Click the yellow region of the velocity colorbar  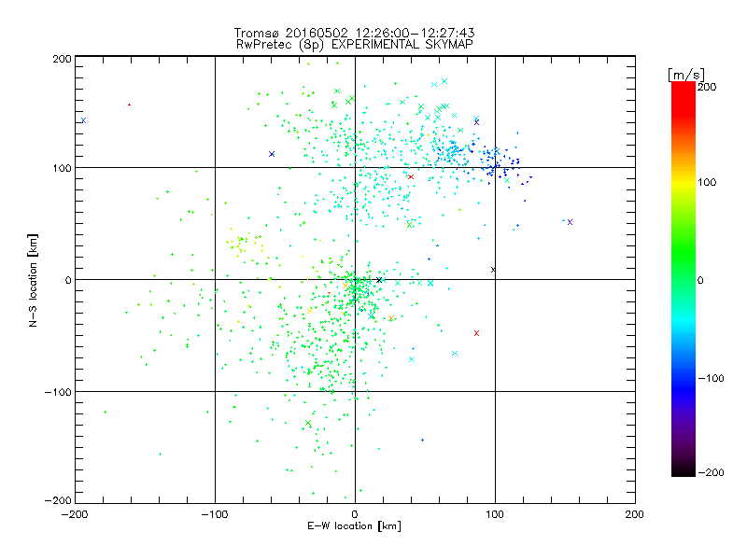pyautogui.click(x=684, y=183)
